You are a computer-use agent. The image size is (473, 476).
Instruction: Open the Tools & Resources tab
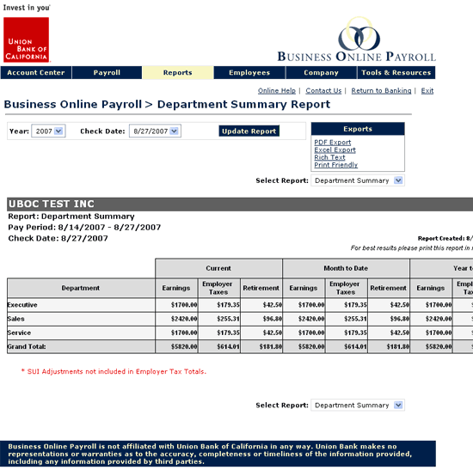(396, 72)
